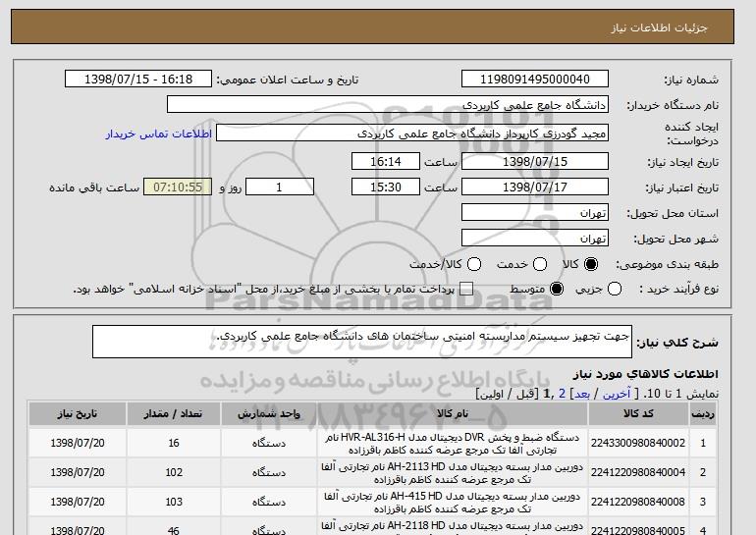This screenshot has width=756, height=535.
Task: Click the unit دستگاه in row 2
Action: click(x=269, y=472)
